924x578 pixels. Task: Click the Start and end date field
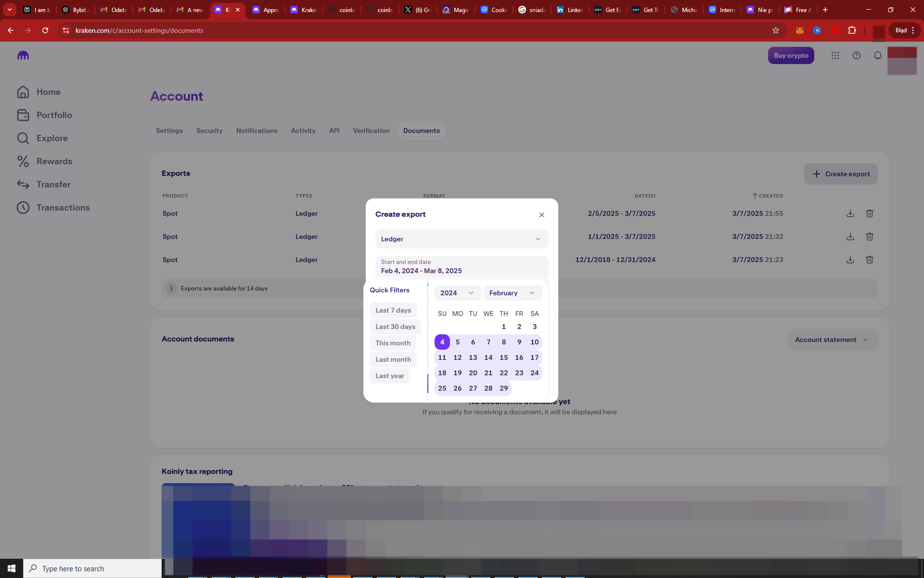[x=462, y=267]
